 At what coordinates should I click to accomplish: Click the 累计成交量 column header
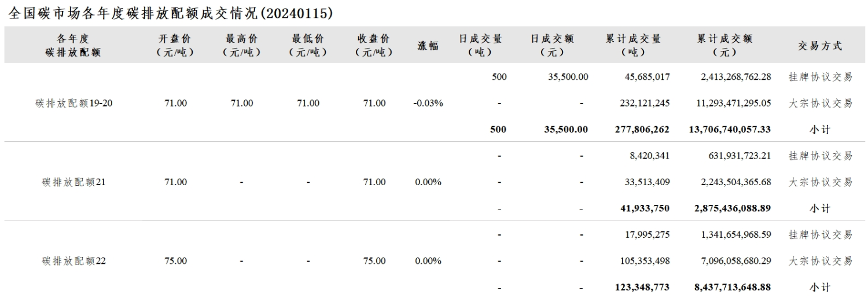[x=633, y=46]
